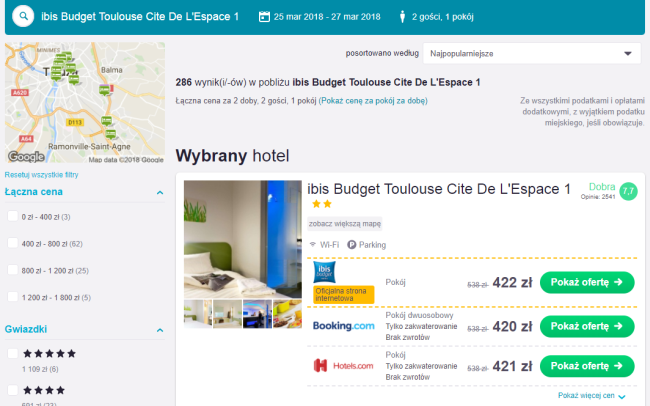
Task: Click the Booking.com logo
Action: (344, 326)
